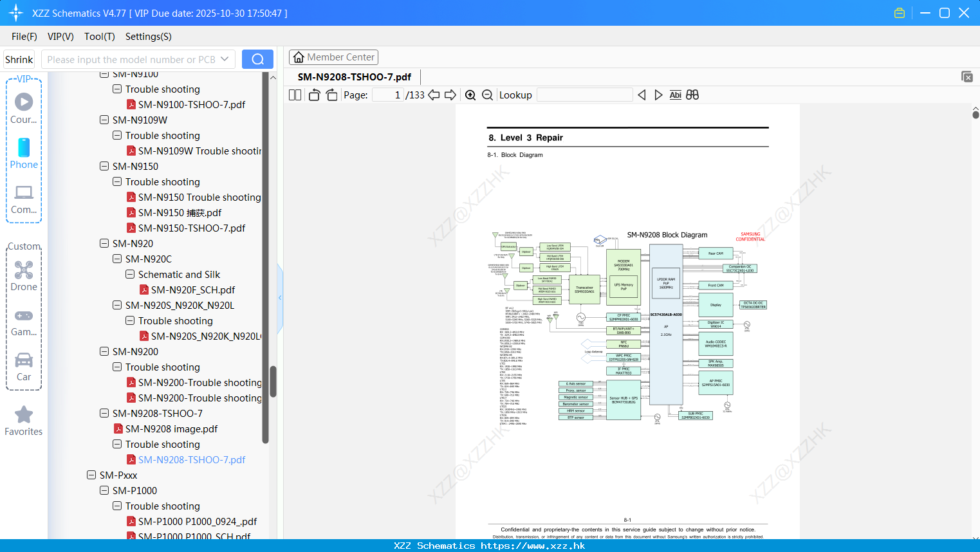Open the Courses play icon in sidebar
980x552 pixels.
click(x=24, y=102)
